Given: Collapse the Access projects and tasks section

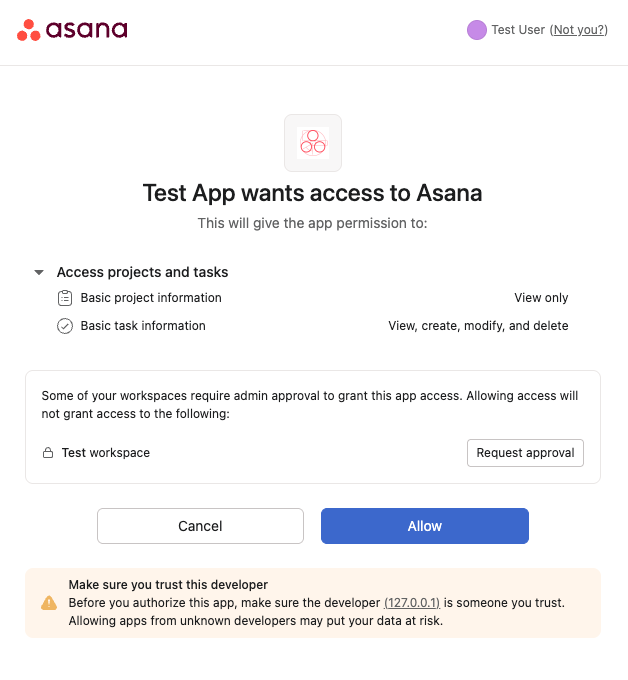Looking at the screenshot, I should (x=39, y=272).
